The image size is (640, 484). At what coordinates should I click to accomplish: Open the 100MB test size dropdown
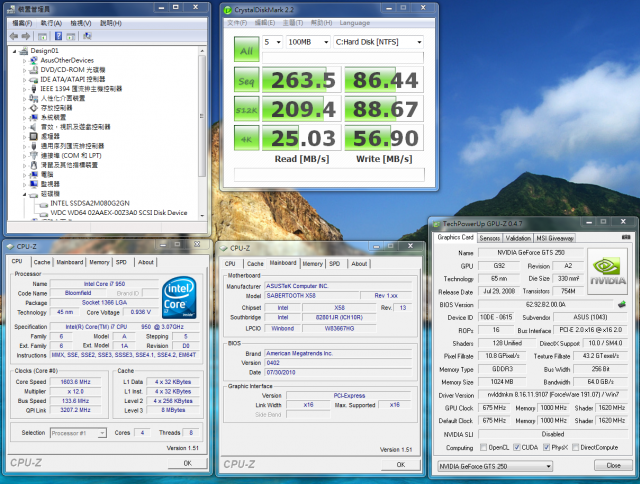pyautogui.click(x=308, y=42)
